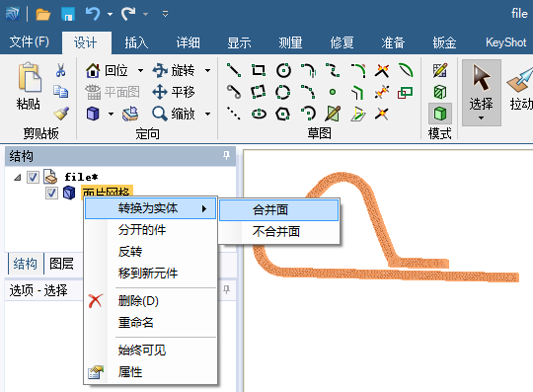Toggle visibility checkbox for 面片网格
533x392 pixels.
(x=51, y=194)
